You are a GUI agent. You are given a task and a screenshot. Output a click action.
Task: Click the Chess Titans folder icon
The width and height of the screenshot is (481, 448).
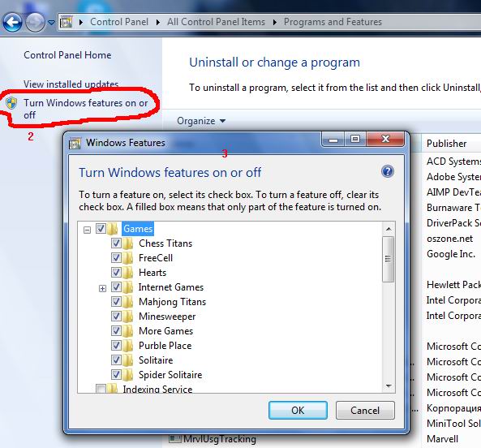pyautogui.click(x=128, y=243)
